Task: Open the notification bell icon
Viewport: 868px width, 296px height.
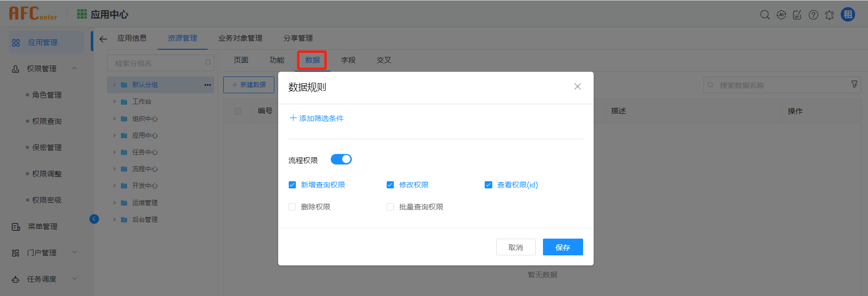Action: [x=829, y=15]
